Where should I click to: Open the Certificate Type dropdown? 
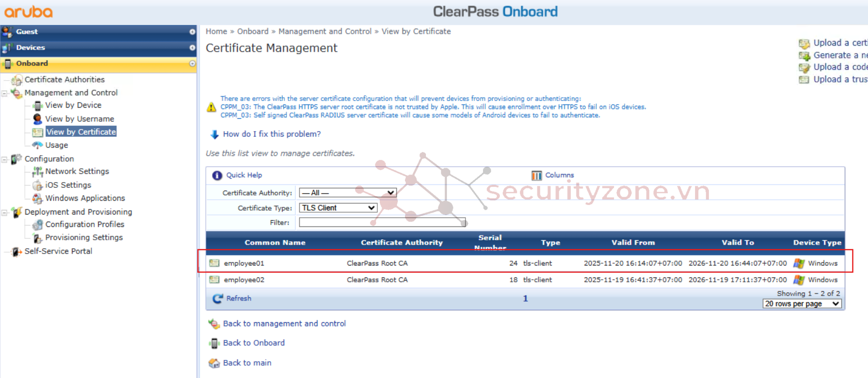(338, 208)
